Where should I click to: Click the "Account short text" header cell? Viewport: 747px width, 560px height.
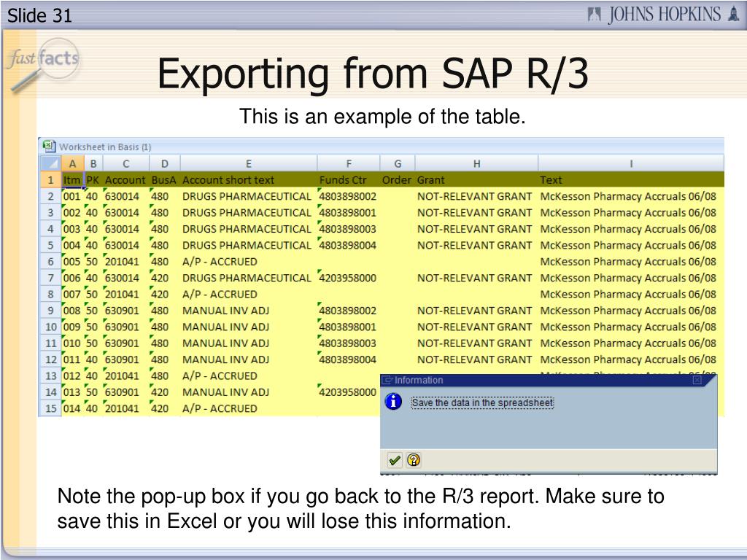pyautogui.click(x=249, y=180)
